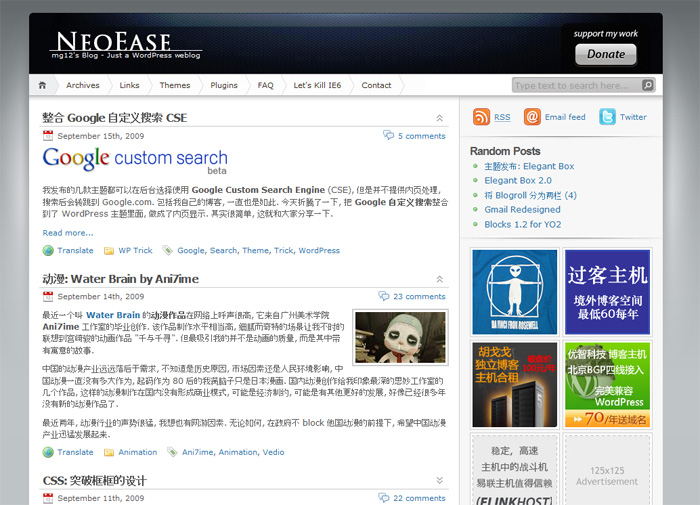700x505 pixels.
Task: Open the Vedio tag link
Action: [273, 452]
